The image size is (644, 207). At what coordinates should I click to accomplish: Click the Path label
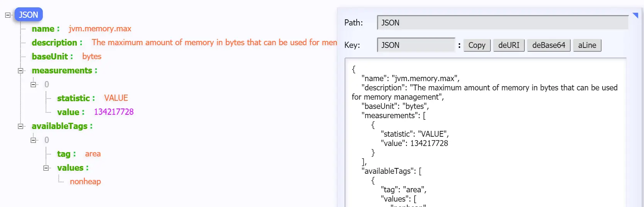click(x=353, y=23)
